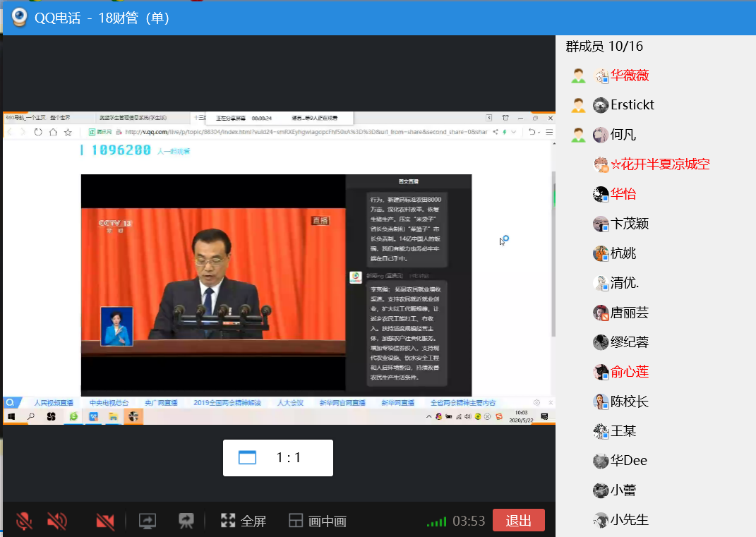Click the QQ电话 webcam logo icon
Screen dimensions: 756x537
coord(19,18)
